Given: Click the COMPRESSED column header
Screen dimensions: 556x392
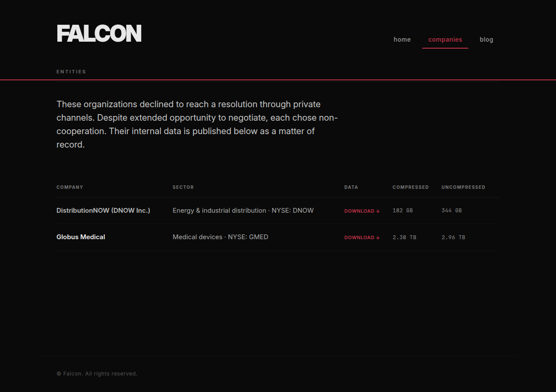Looking at the screenshot, I should (411, 187).
